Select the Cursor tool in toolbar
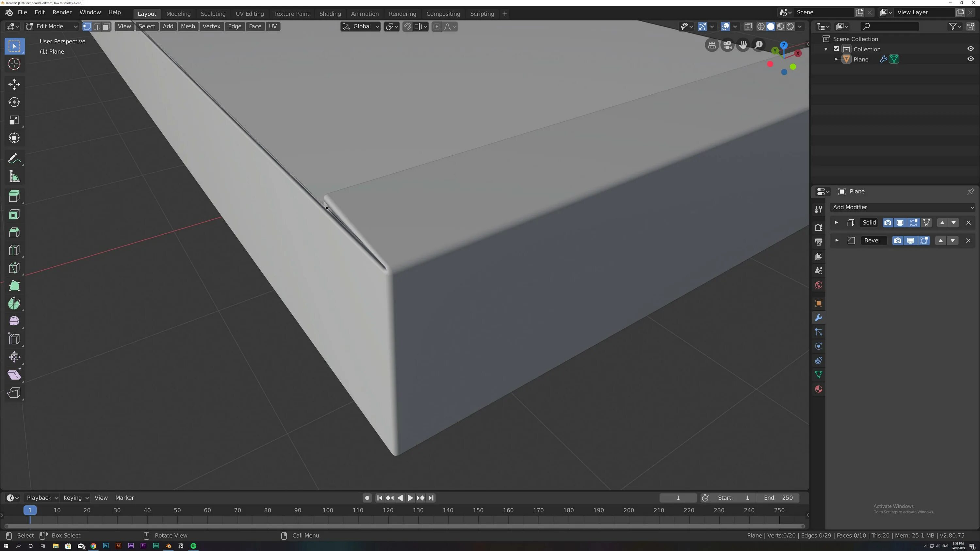This screenshot has width=980, height=551. coord(14,64)
